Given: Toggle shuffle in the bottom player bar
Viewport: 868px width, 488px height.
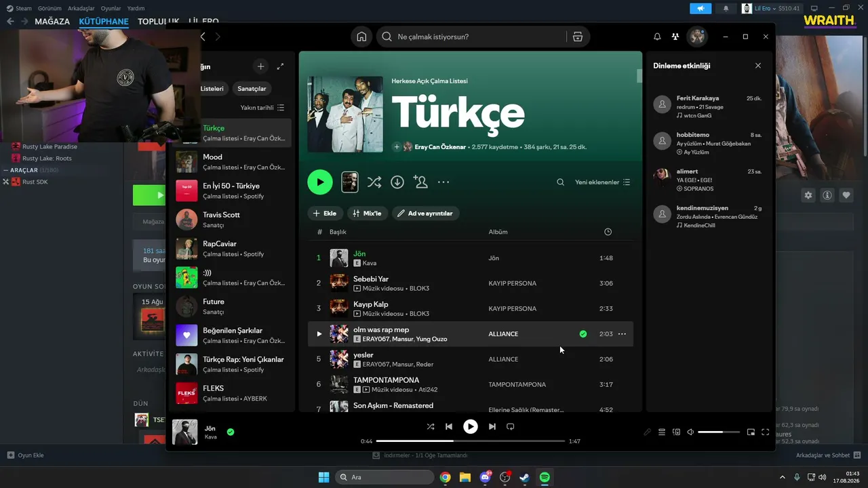Looking at the screenshot, I should [x=431, y=426].
